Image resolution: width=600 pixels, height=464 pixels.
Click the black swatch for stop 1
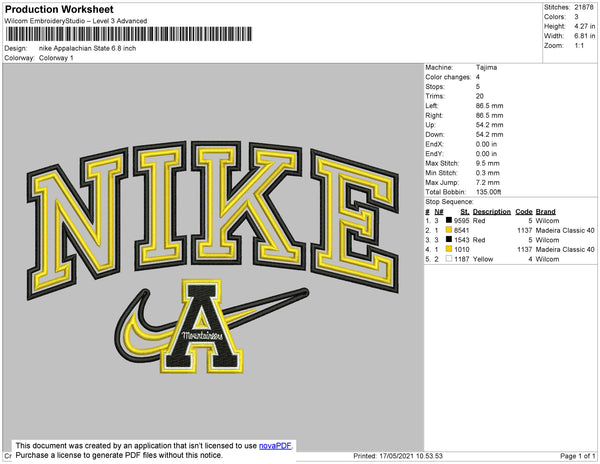[x=450, y=222]
